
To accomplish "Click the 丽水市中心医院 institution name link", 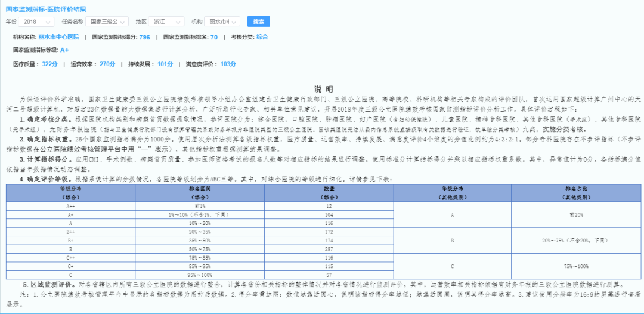I will [x=58, y=37].
